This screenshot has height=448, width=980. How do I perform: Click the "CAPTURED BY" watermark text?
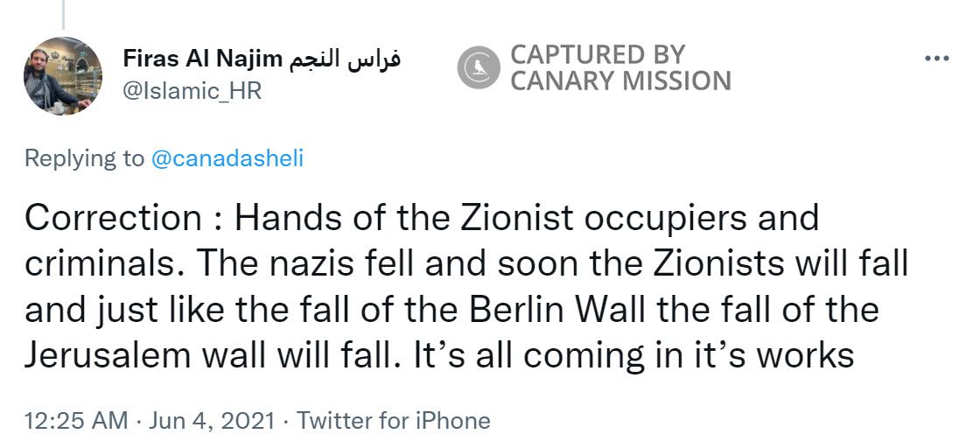pos(598,54)
